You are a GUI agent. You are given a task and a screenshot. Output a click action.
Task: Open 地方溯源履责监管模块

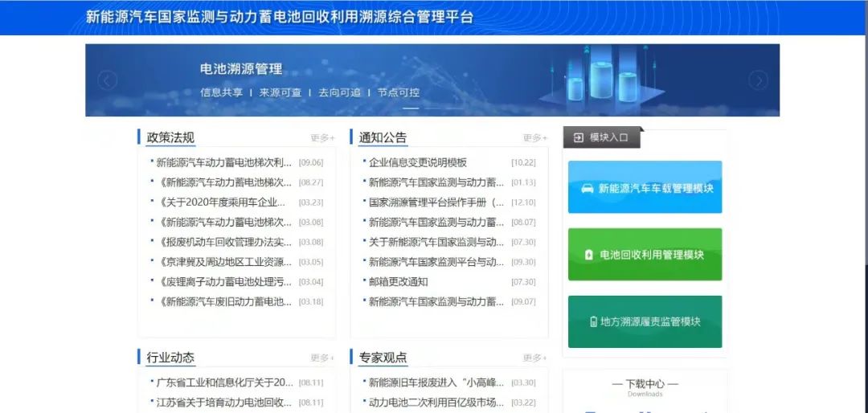coord(645,321)
